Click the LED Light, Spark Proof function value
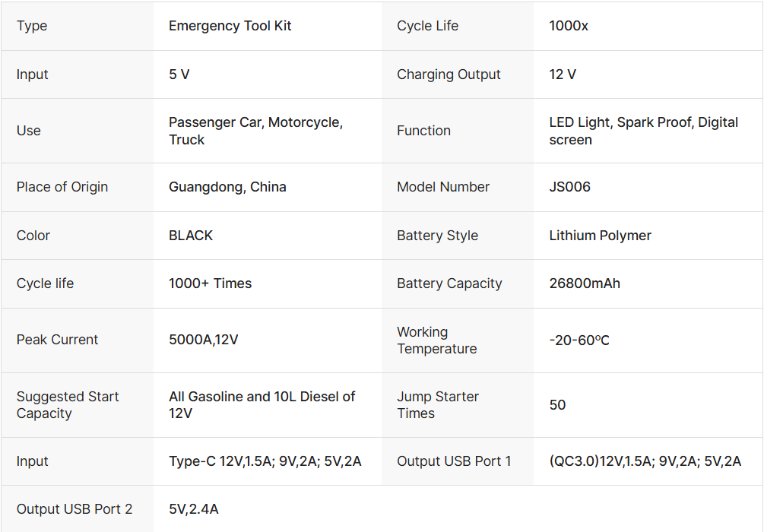This screenshot has height=532, width=764. [643, 131]
